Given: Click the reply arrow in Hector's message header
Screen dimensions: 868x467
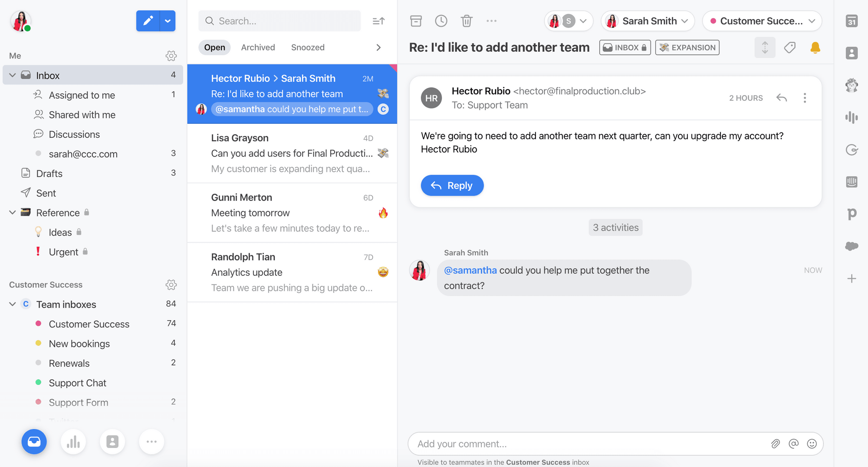Looking at the screenshot, I should (781, 98).
